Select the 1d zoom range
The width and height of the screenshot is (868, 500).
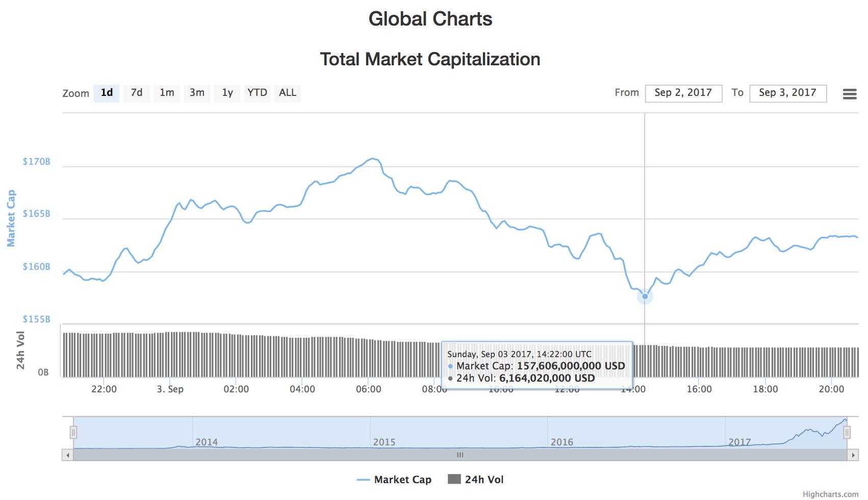click(107, 93)
